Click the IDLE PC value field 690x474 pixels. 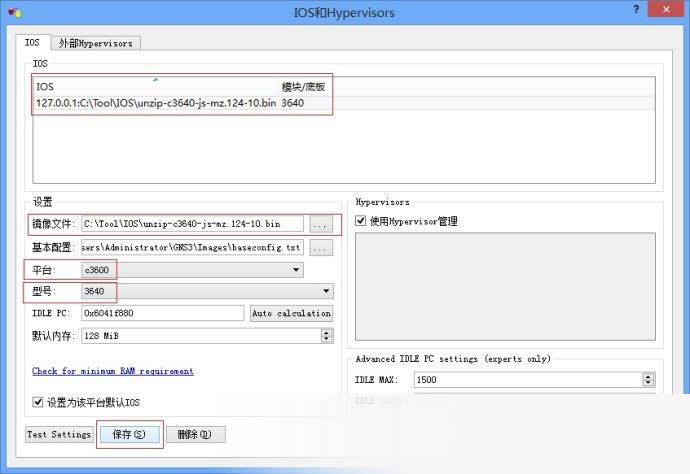click(x=162, y=313)
